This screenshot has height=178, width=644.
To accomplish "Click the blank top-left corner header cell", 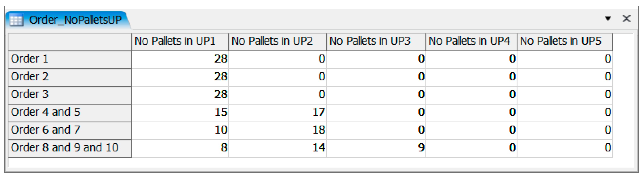I will pos(70,42).
